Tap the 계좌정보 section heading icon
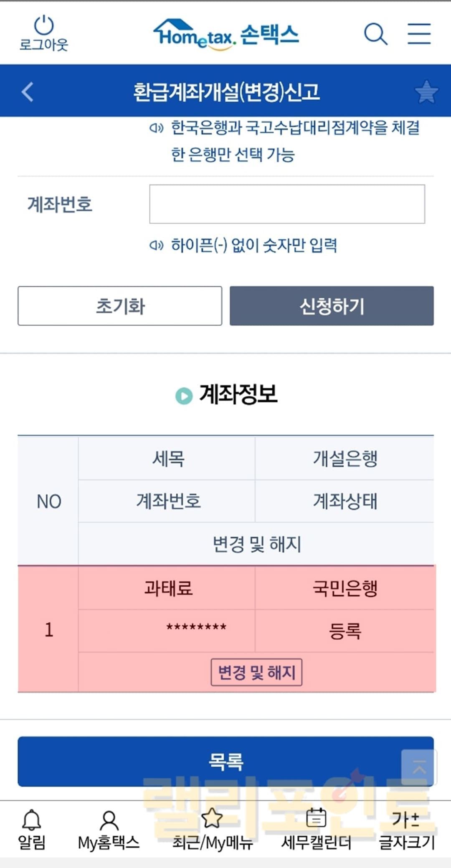 pos(184,396)
